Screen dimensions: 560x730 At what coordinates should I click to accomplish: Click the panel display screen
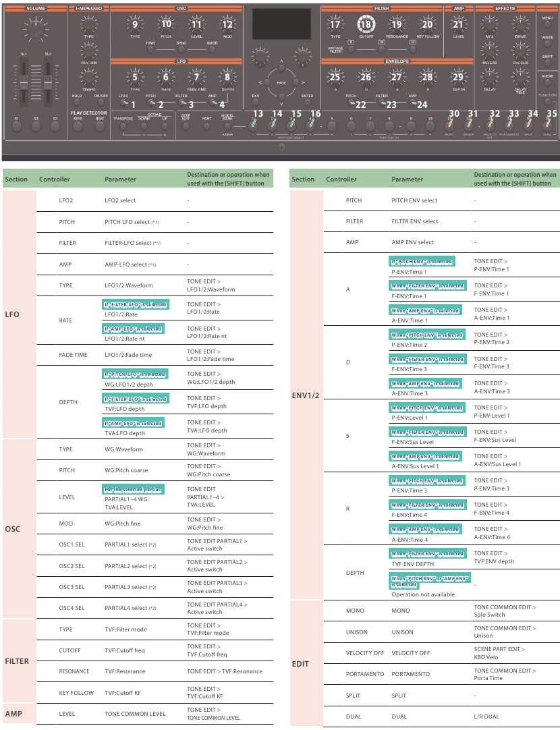click(x=281, y=24)
